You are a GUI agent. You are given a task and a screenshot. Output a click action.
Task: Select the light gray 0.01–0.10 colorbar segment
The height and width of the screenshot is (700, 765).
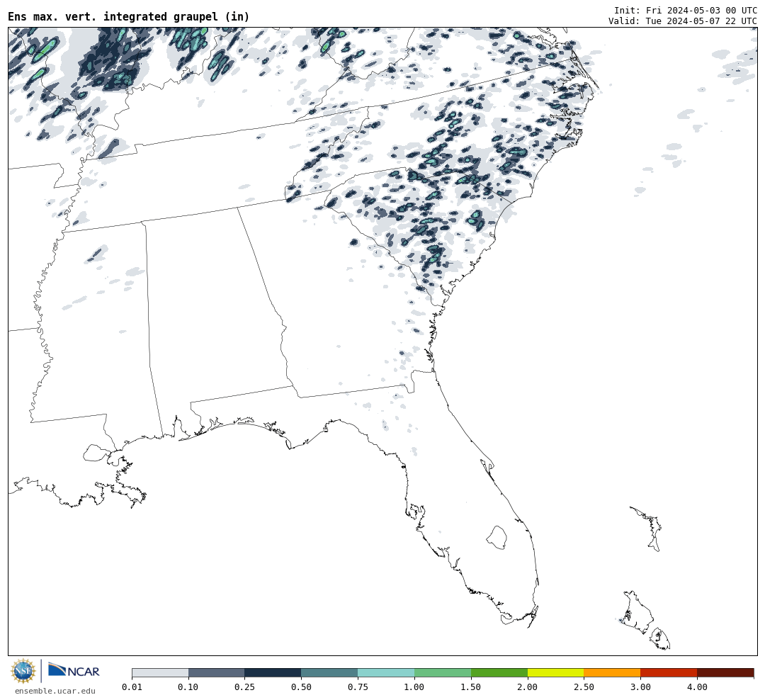pyautogui.click(x=160, y=673)
